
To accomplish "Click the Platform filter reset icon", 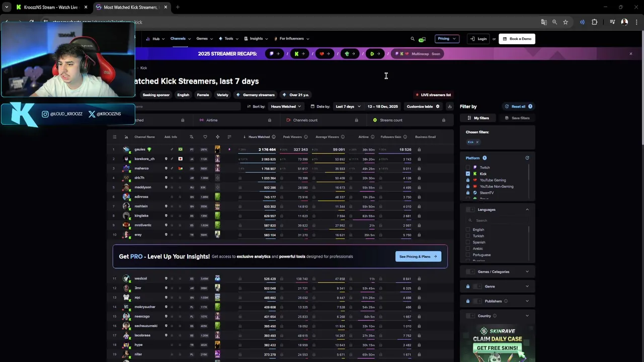I will coord(527,158).
